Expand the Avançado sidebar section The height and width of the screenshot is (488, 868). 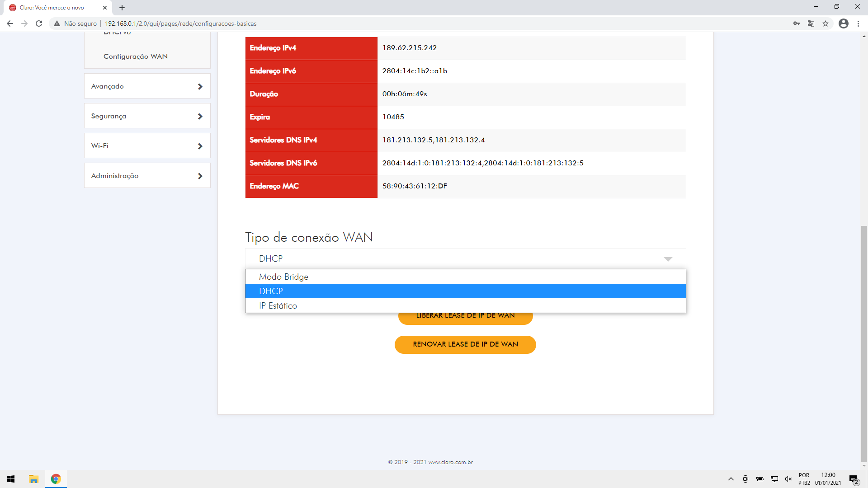coord(147,86)
